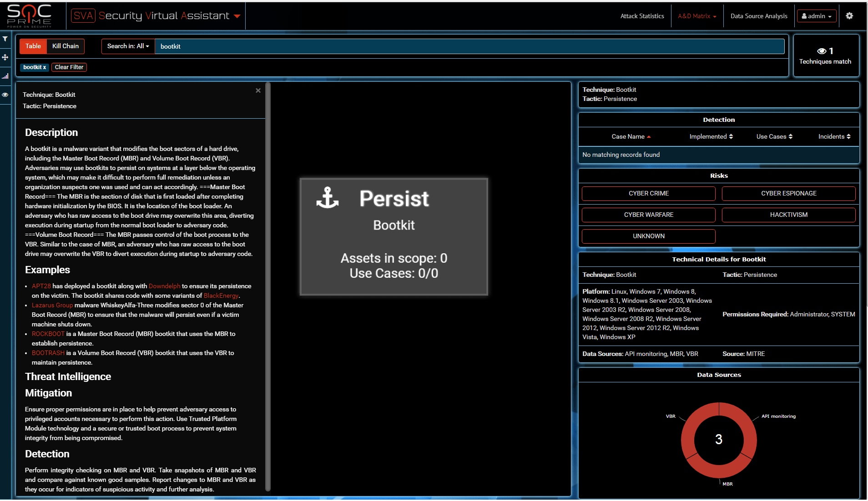Open the settings gear icon
Viewport: 868px width, 501px height.
(x=849, y=16)
